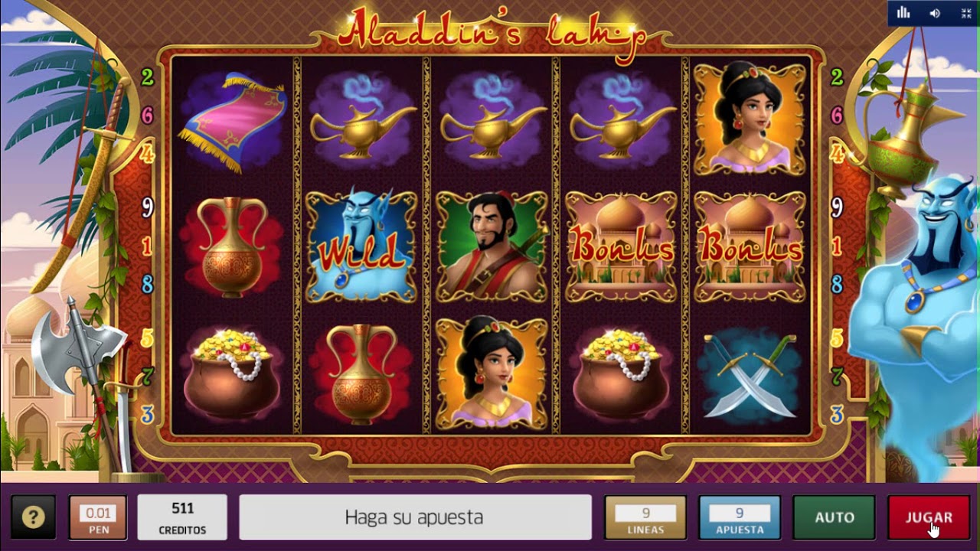The width and height of the screenshot is (980, 551).
Task: Click the magic carpet symbol
Action: click(x=233, y=119)
